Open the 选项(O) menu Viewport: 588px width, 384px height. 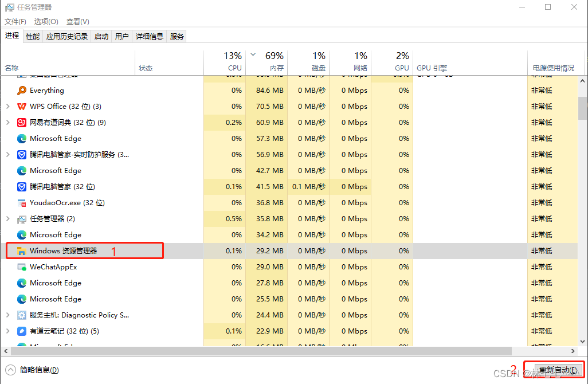point(46,22)
